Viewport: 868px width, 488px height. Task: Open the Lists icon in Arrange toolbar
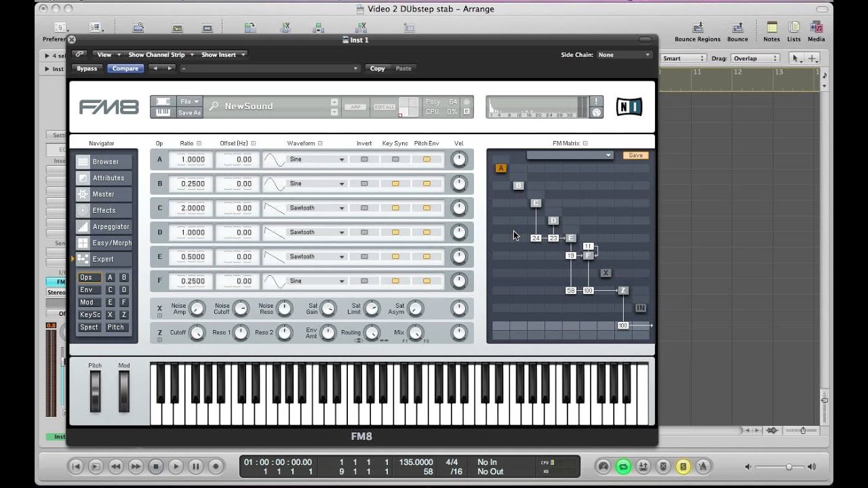[793, 28]
